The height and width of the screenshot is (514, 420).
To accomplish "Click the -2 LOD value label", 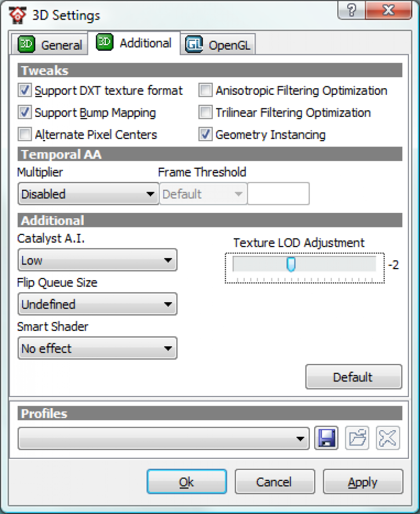I will point(393,265).
